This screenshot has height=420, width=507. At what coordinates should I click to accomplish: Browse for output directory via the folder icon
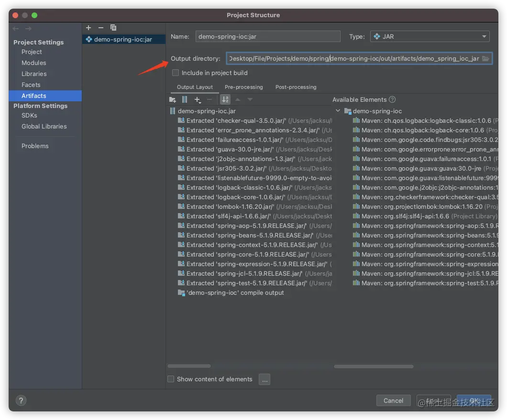(485, 58)
